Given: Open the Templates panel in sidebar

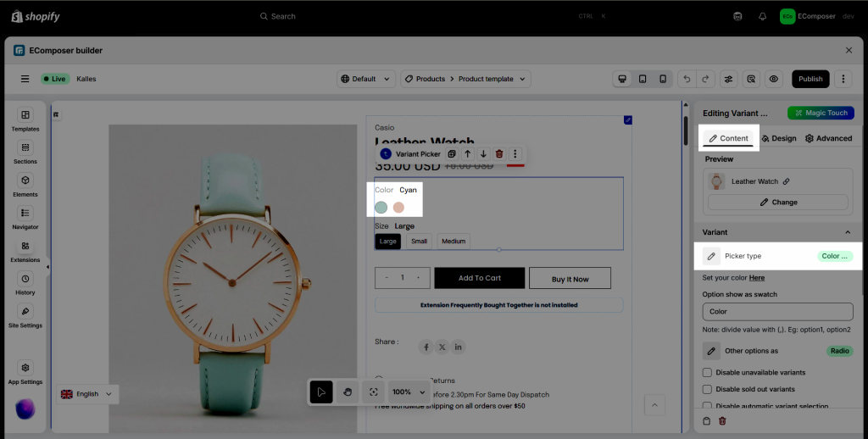Looking at the screenshot, I should [25, 119].
